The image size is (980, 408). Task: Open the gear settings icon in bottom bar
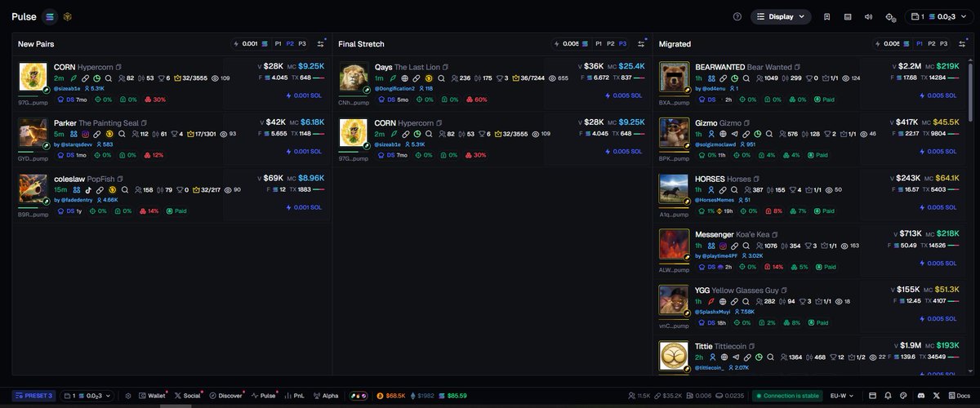pos(128,396)
